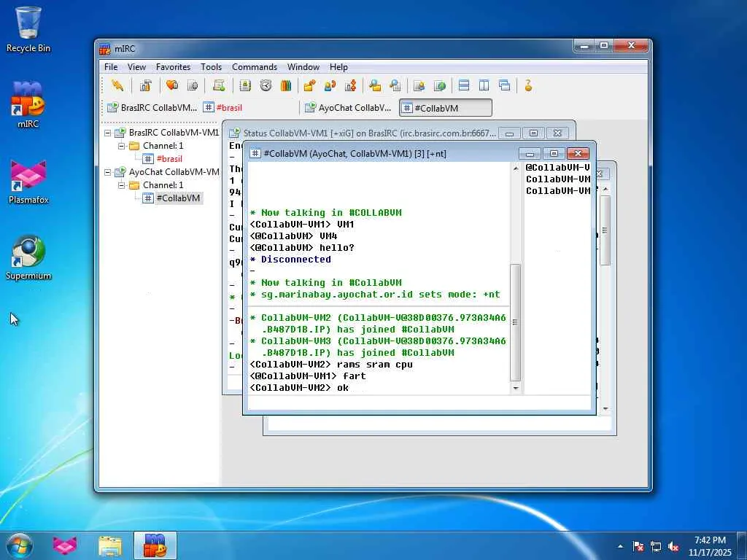The image size is (747, 560).
Task: Click the Timer clock toolbar icon
Action: pos(266,86)
